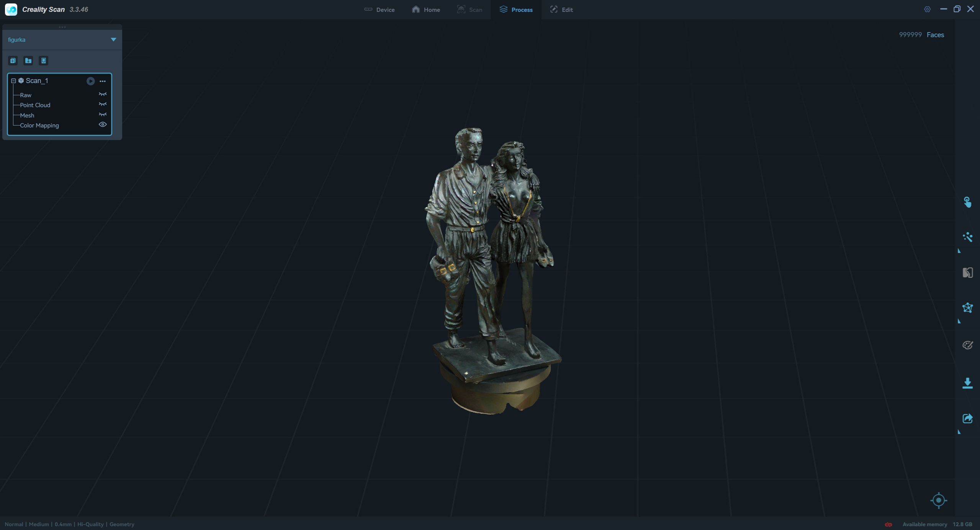
Task: Click the share arrow icon
Action: pos(967,419)
